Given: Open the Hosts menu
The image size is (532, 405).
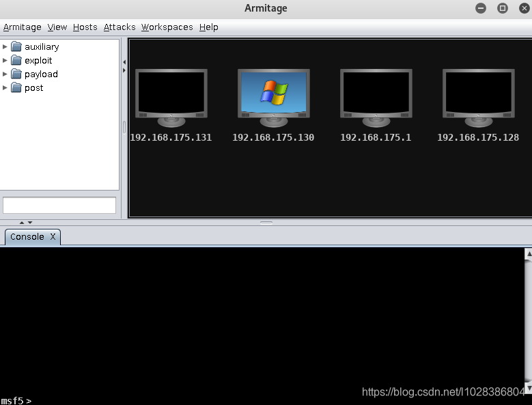Looking at the screenshot, I should point(85,27).
